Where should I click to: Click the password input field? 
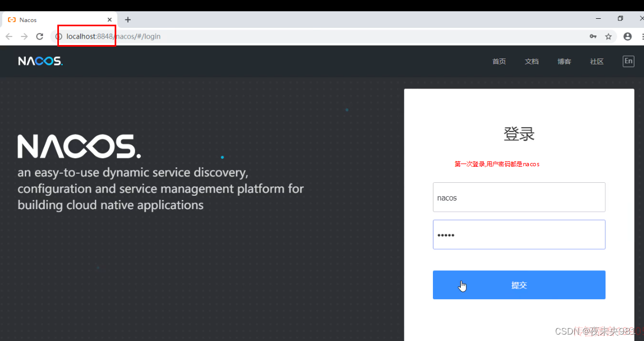coord(519,234)
